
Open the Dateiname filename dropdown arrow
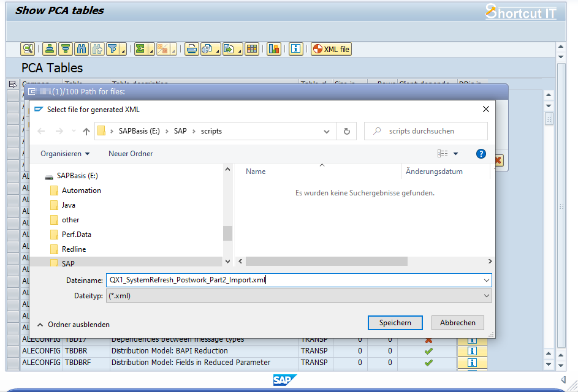pyautogui.click(x=485, y=280)
